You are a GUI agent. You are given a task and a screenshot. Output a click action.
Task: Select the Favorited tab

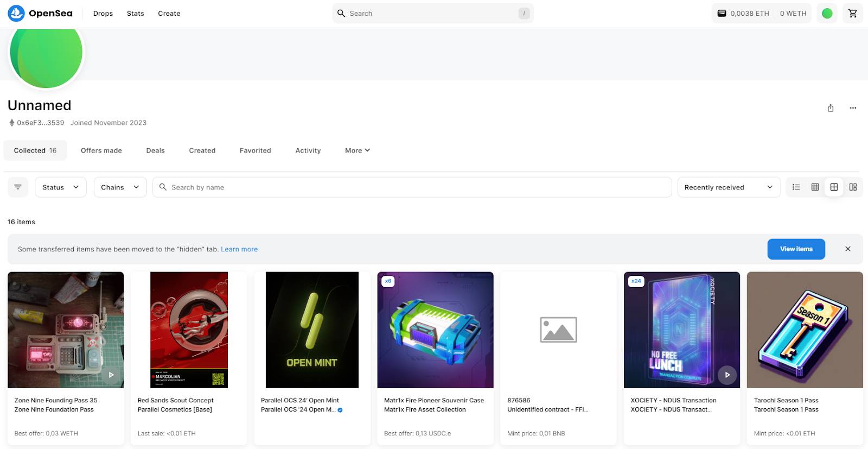click(256, 150)
